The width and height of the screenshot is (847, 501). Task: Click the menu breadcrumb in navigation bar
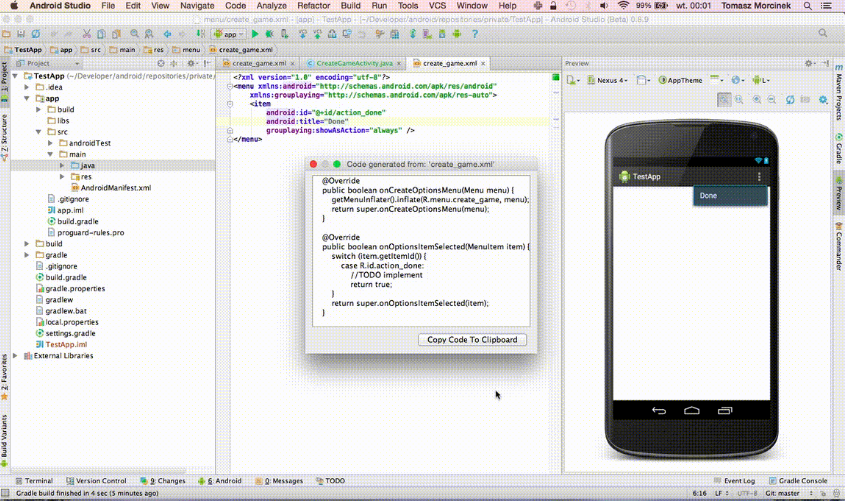pyautogui.click(x=186, y=49)
